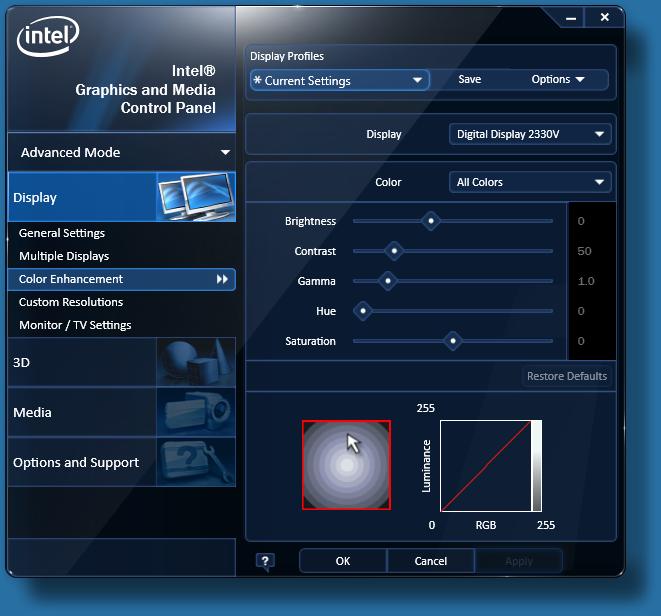Click the Cancel button
This screenshot has height=616, width=661.
pos(430,561)
